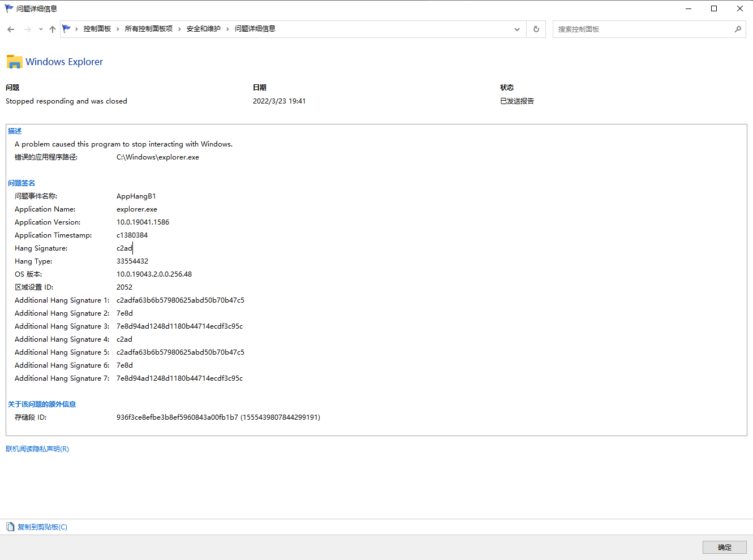This screenshot has width=753, height=560.
Task: Click the Hang Signature value c2ad
Action: coord(124,248)
